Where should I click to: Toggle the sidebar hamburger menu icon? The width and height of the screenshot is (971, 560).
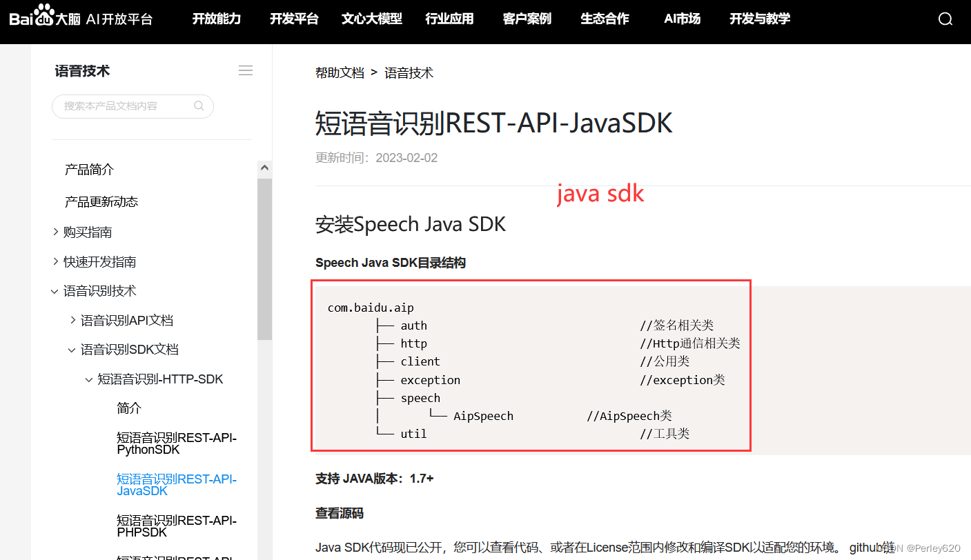245,70
